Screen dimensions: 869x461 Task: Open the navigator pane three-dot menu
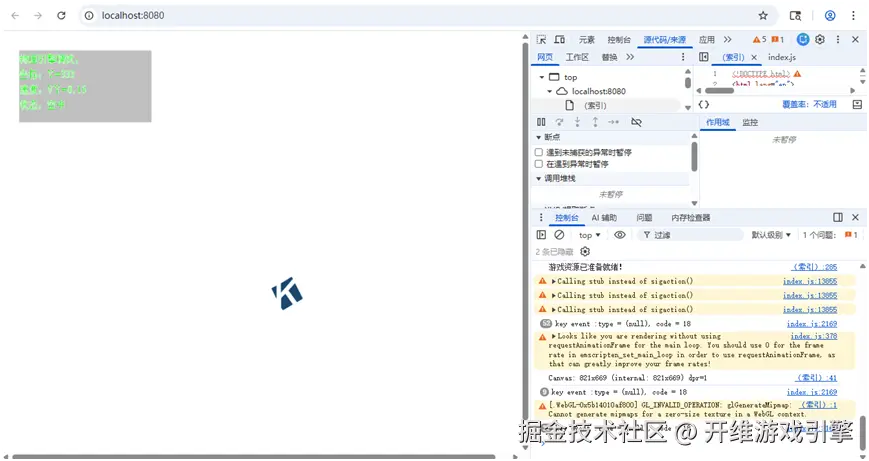[683, 57]
